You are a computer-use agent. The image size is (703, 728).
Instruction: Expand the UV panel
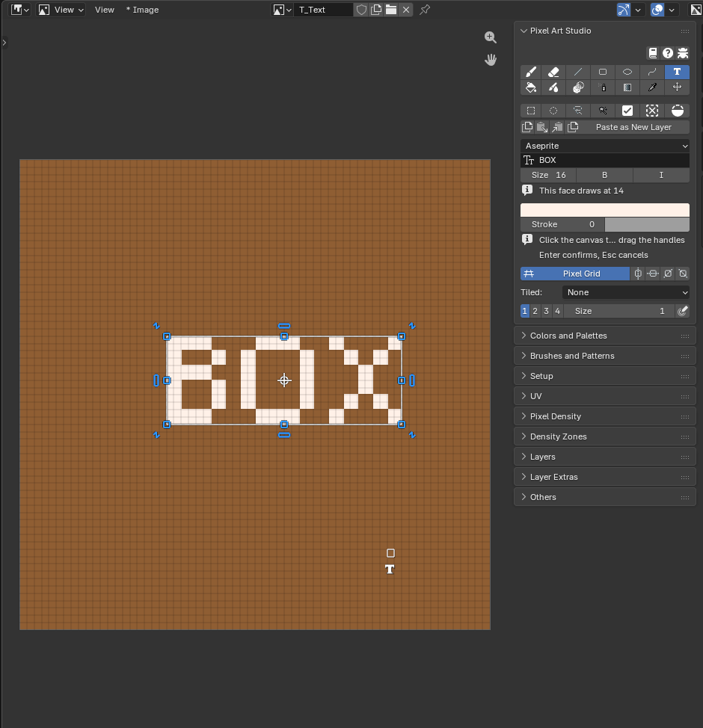point(605,396)
